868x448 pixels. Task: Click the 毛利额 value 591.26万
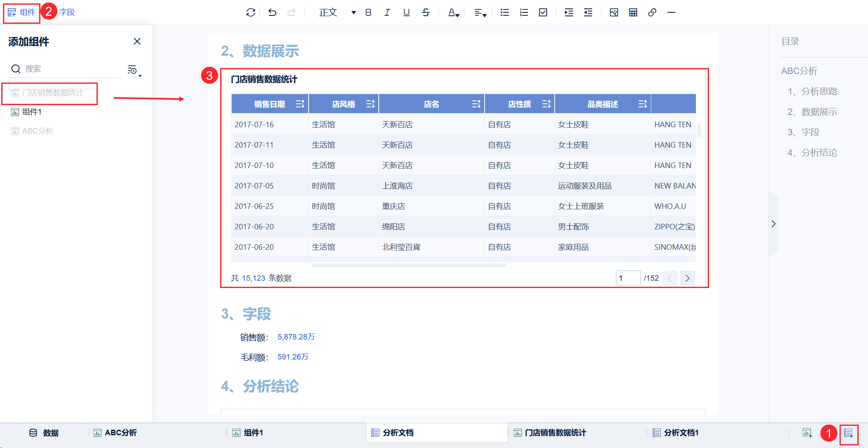click(x=293, y=357)
